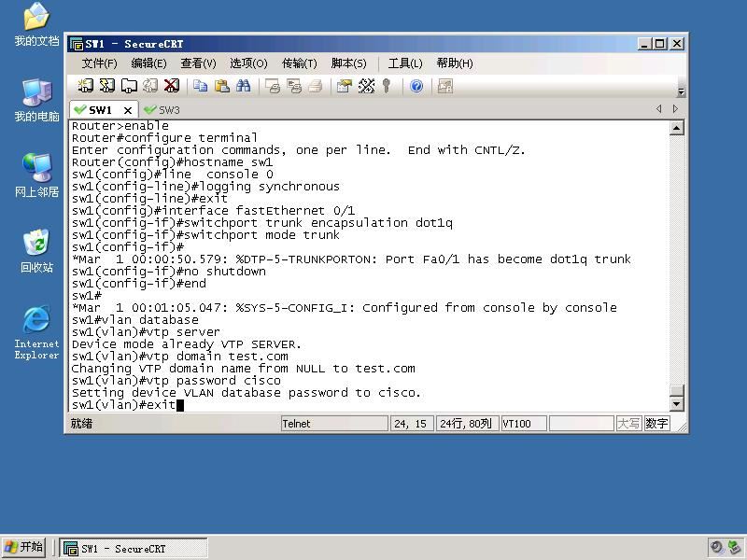Open the 工具(L) menu
Image resolution: width=747 pixels, height=560 pixels.
[x=405, y=63]
